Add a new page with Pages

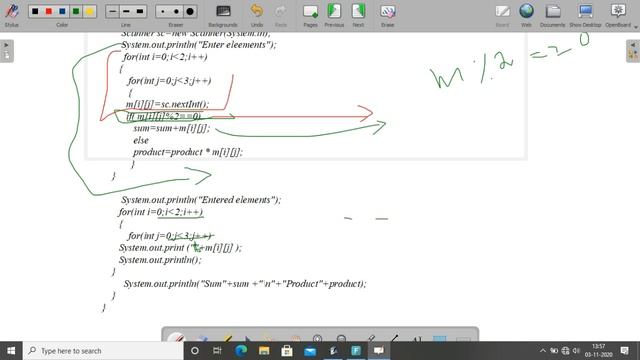[x=310, y=16]
